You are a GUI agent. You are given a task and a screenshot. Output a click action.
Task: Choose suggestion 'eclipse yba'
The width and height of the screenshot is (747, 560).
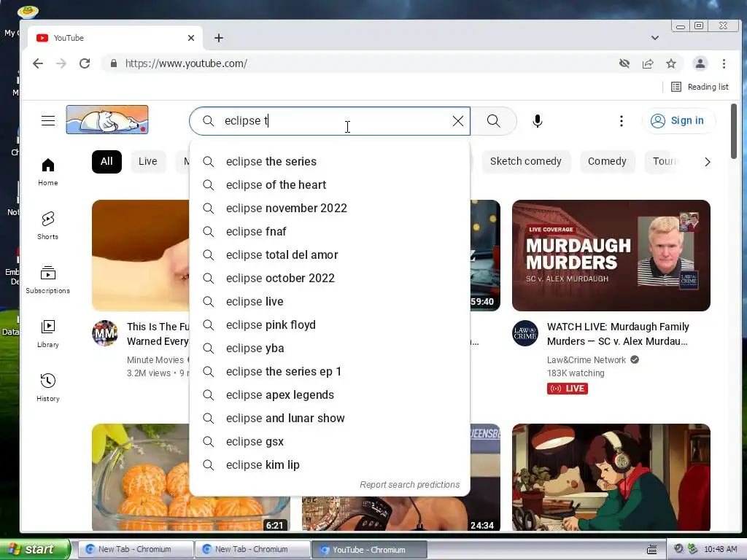330,348
